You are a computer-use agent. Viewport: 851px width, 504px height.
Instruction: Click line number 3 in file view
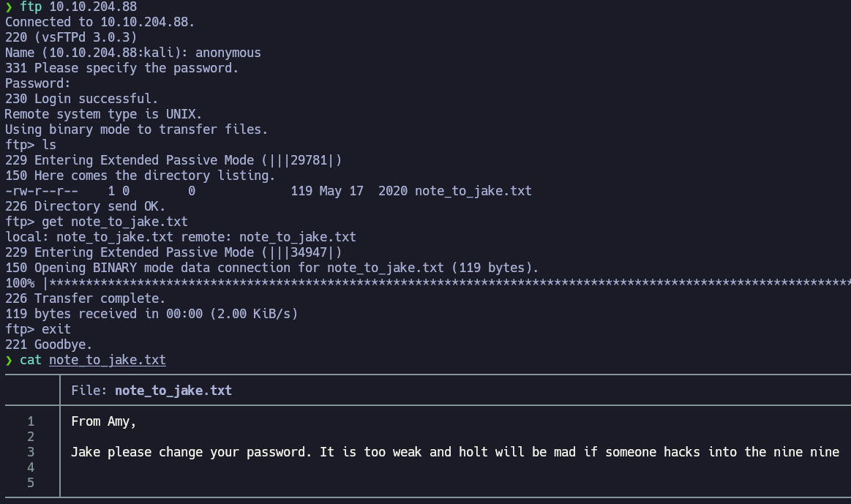[31, 452]
